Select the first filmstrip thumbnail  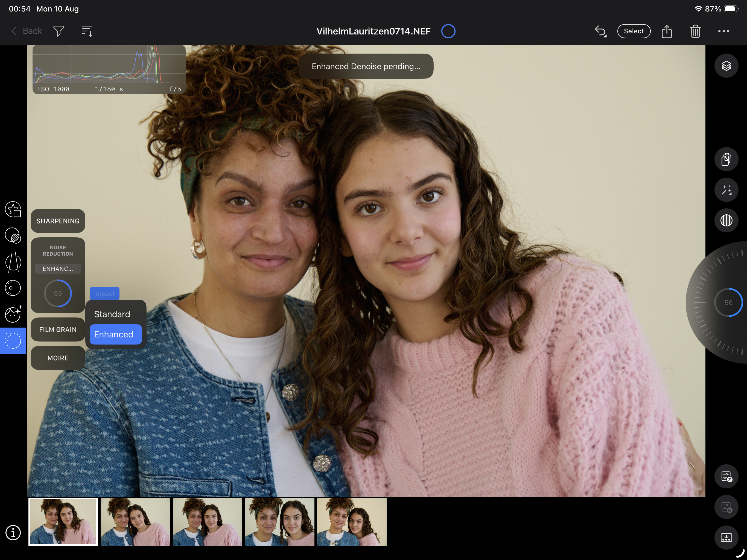tap(63, 521)
